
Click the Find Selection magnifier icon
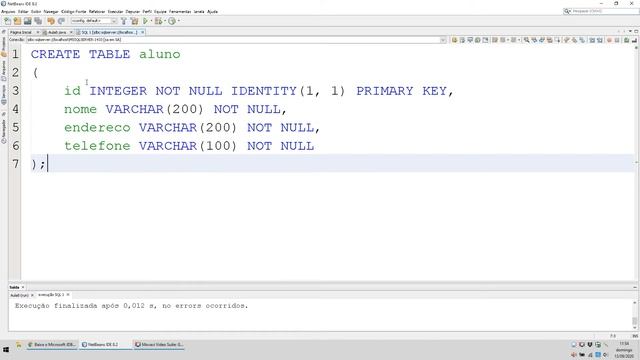(x=527, y=40)
